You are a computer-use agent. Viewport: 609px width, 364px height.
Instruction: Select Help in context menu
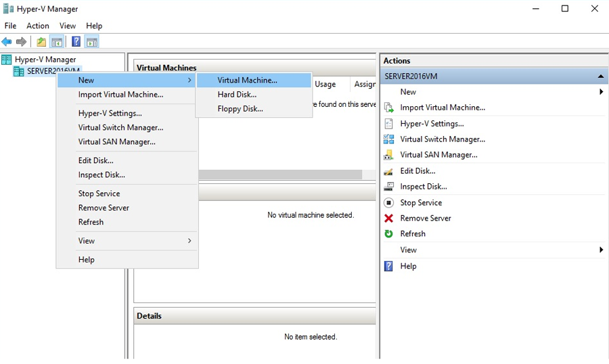pos(127,260)
